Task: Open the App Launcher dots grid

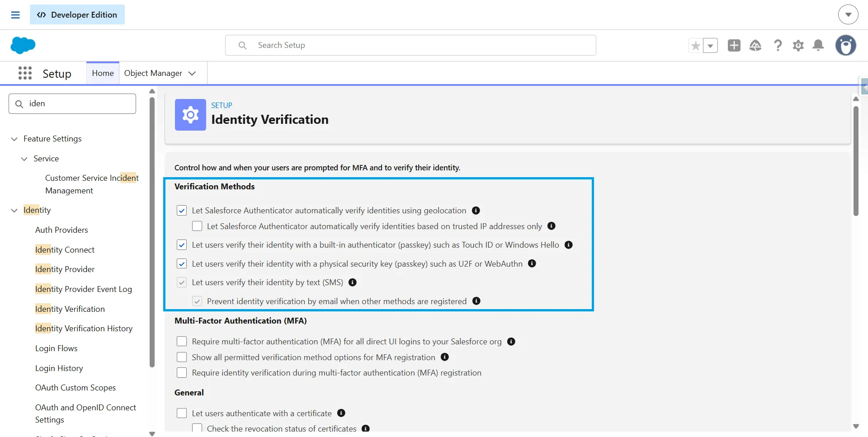Action: pyautogui.click(x=25, y=73)
